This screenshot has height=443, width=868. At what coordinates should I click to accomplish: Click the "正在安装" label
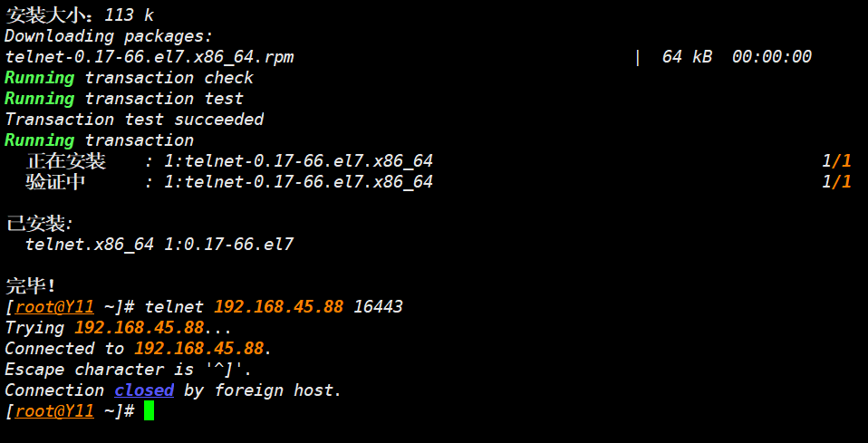click(x=66, y=161)
